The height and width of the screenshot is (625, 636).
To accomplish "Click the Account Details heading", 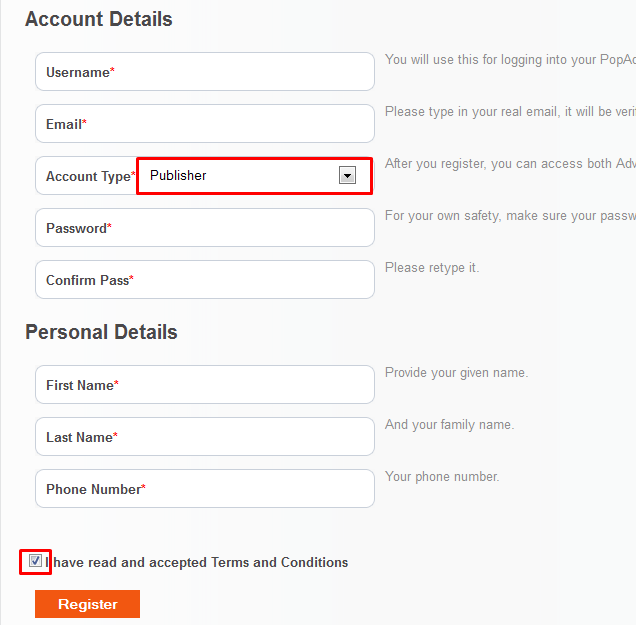I will [x=99, y=19].
